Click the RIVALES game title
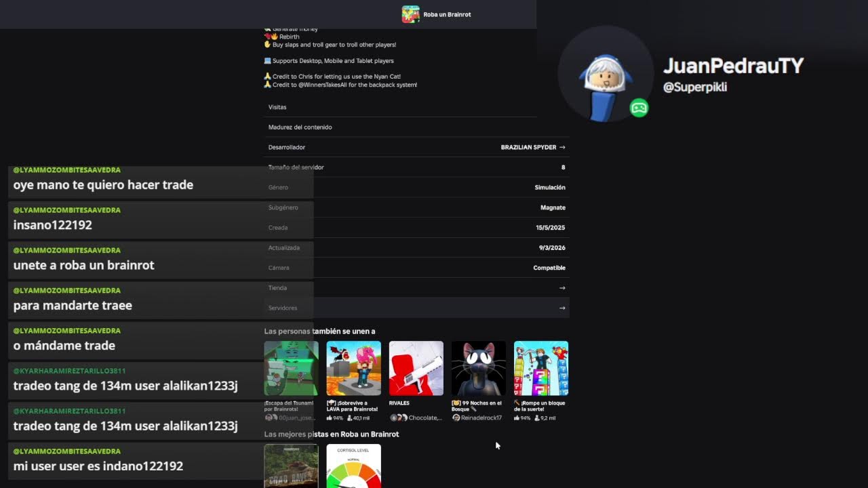The width and height of the screenshot is (868, 488). click(x=399, y=403)
